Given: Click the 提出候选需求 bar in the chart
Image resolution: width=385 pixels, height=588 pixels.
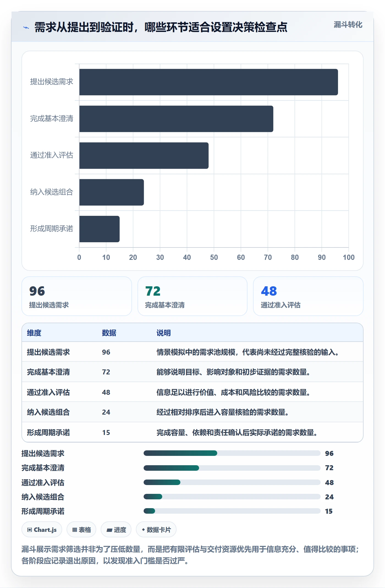Looking at the screenshot, I should coord(208,82).
